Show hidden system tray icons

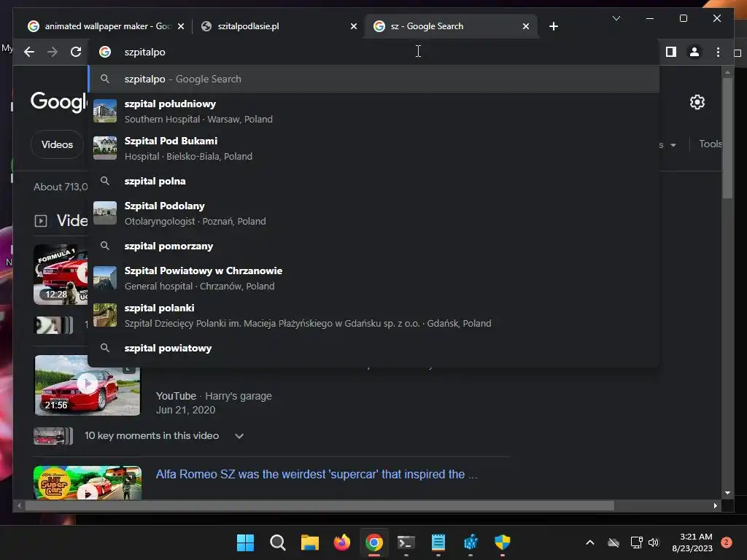(589, 542)
